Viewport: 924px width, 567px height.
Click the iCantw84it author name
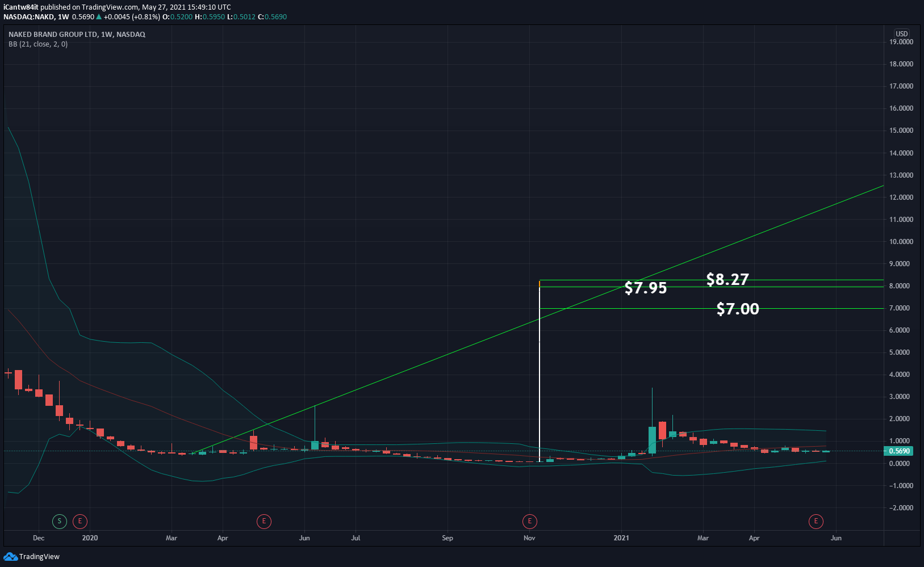point(21,7)
